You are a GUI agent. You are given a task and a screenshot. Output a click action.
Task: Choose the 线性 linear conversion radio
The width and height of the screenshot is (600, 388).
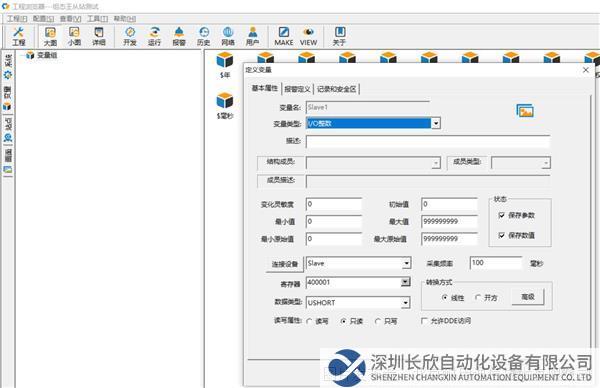[444, 297]
